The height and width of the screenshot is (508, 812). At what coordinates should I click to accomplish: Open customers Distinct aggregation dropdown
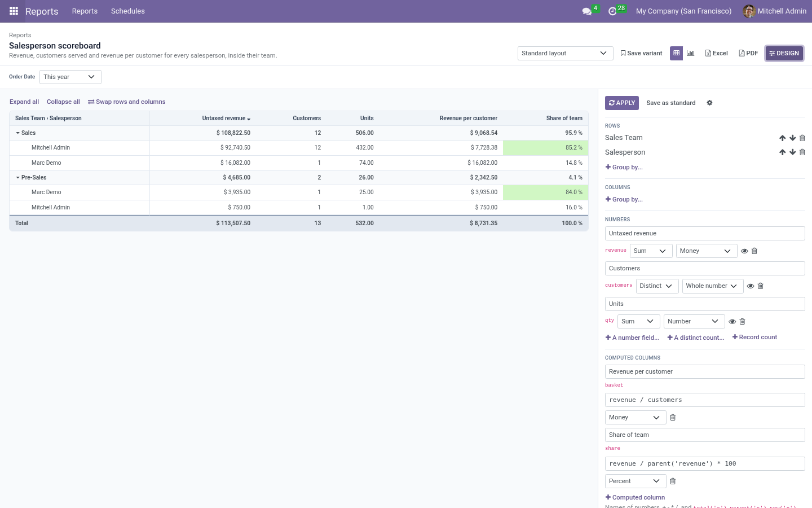[x=657, y=286]
